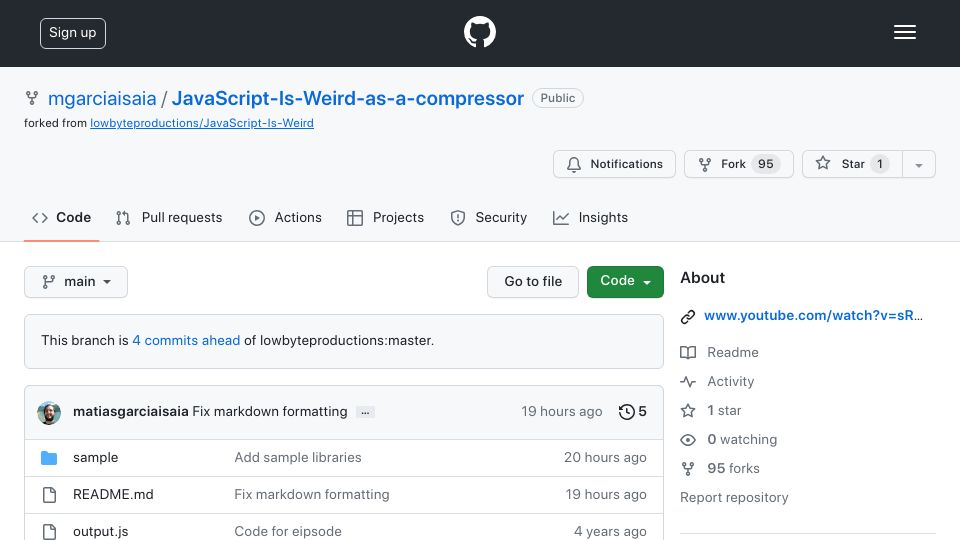Open the commit history clock icon
The width and height of the screenshot is (960, 540).
626,411
